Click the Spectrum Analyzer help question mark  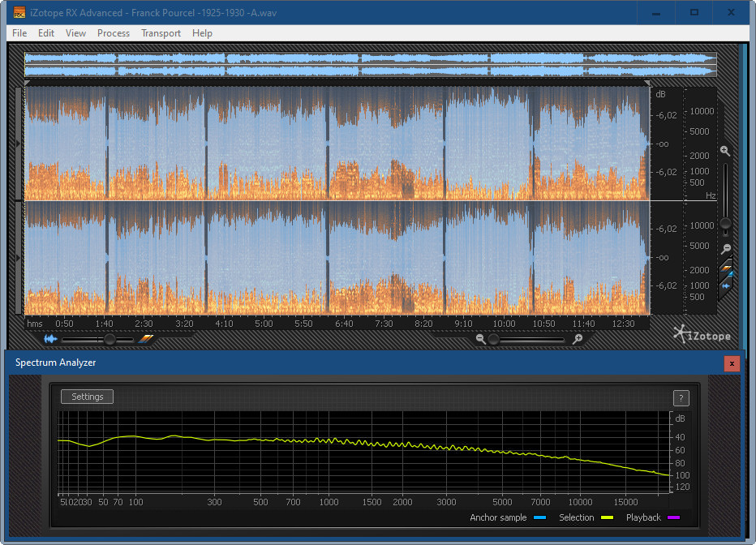pyautogui.click(x=681, y=397)
